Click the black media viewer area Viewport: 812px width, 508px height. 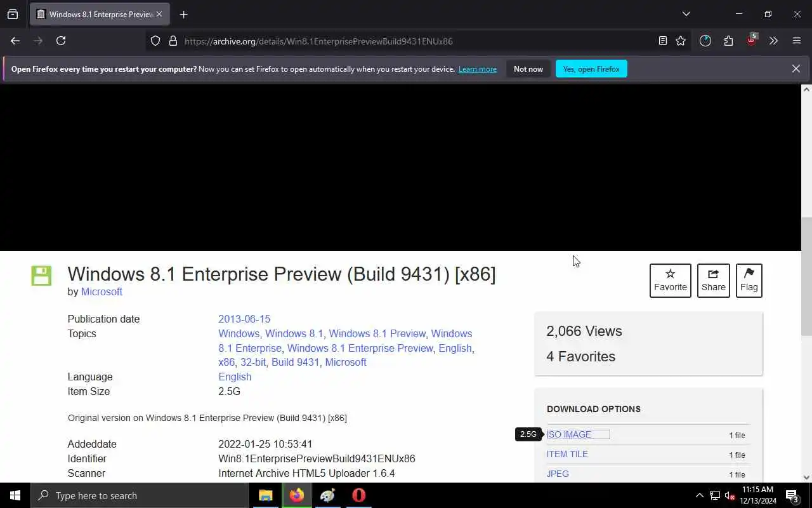tap(401, 168)
